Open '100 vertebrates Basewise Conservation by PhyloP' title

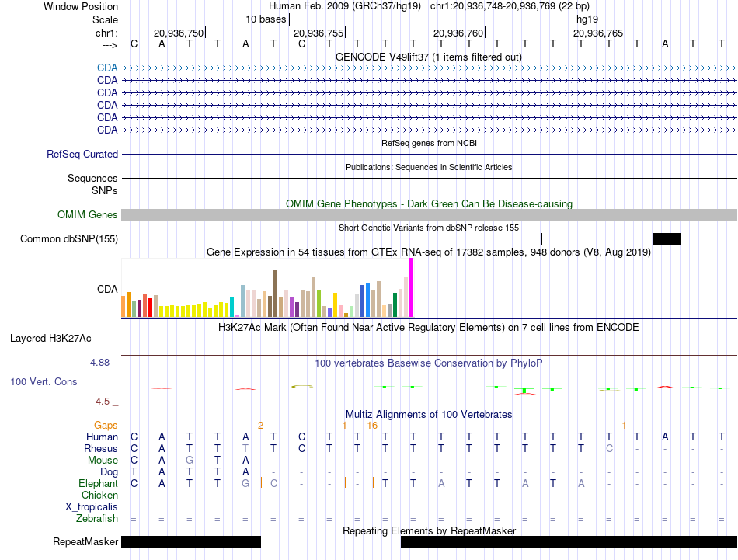(x=429, y=363)
